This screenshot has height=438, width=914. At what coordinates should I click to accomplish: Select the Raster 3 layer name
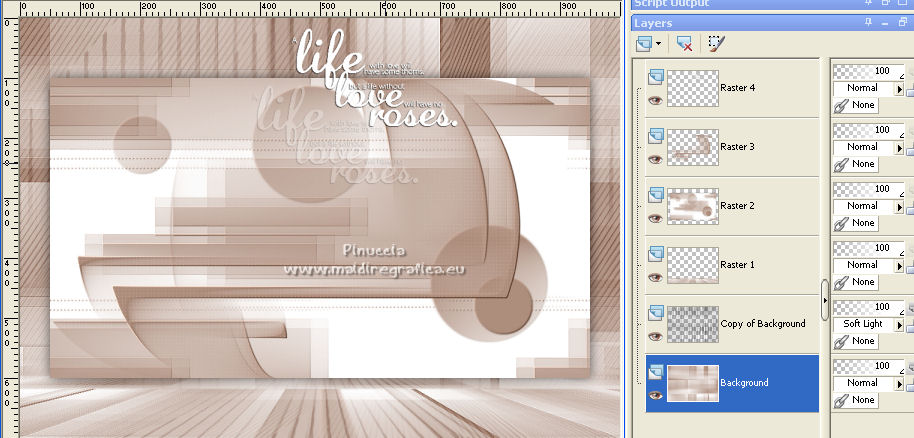737,147
